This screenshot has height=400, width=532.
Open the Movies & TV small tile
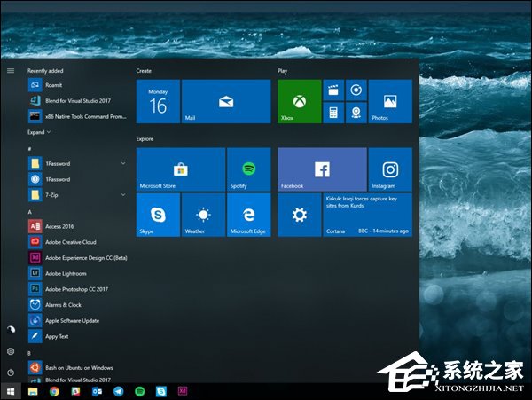point(333,90)
